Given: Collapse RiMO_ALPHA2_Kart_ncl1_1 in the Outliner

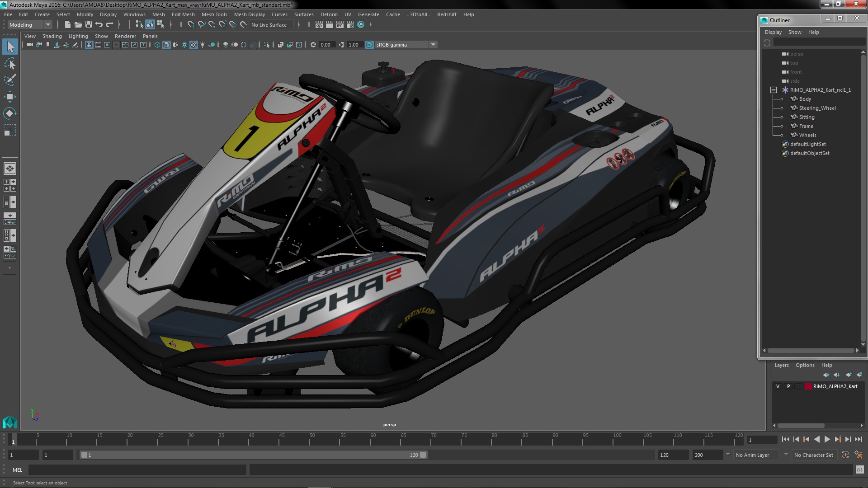Looking at the screenshot, I should (774, 90).
